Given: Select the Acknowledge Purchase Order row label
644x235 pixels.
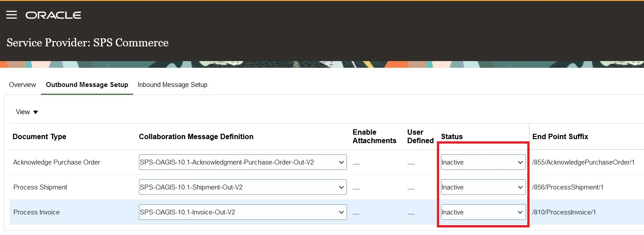Looking at the screenshot, I should click(57, 162).
